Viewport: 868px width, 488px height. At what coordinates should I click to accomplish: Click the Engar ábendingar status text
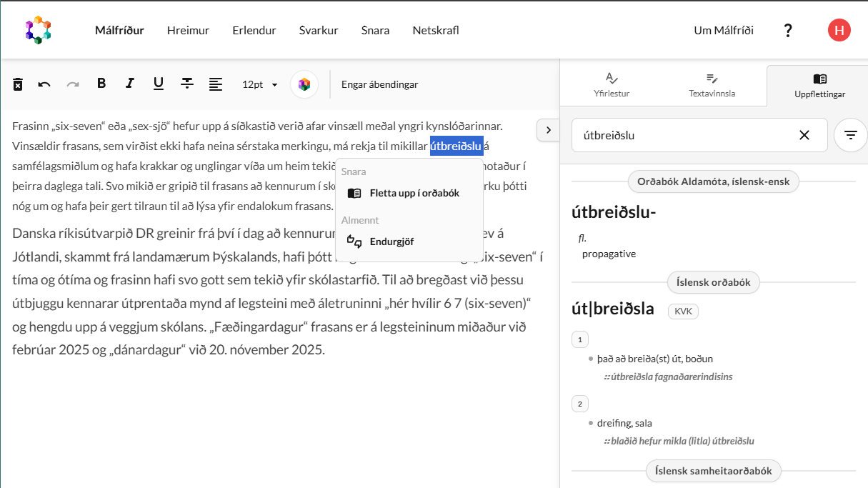[379, 84]
